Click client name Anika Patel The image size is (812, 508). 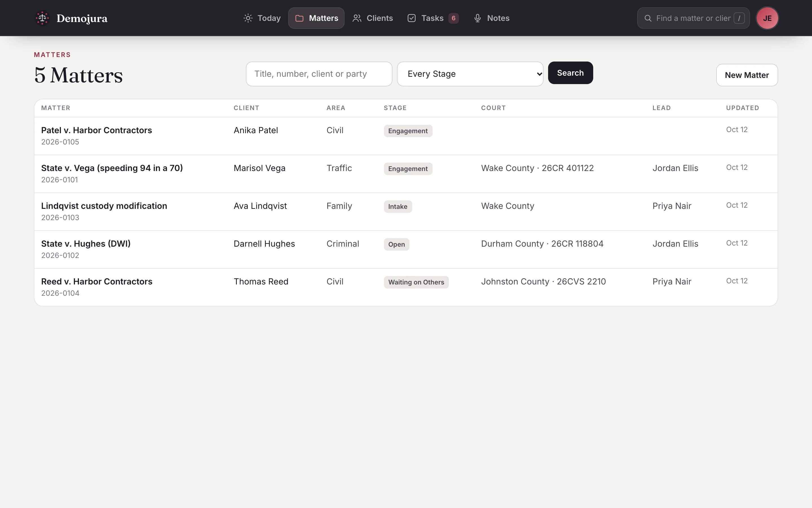pyautogui.click(x=256, y=130)
